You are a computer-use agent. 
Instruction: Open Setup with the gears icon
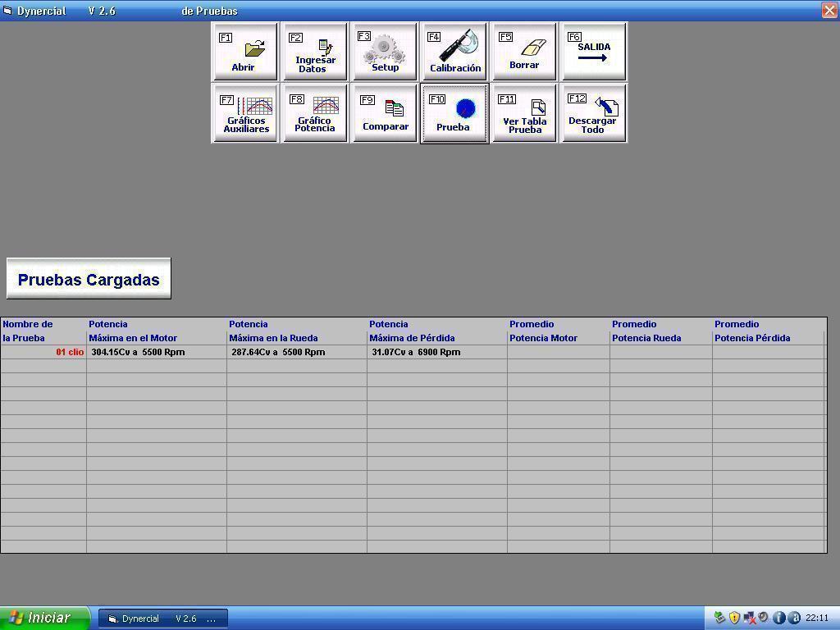pos(385,52)
